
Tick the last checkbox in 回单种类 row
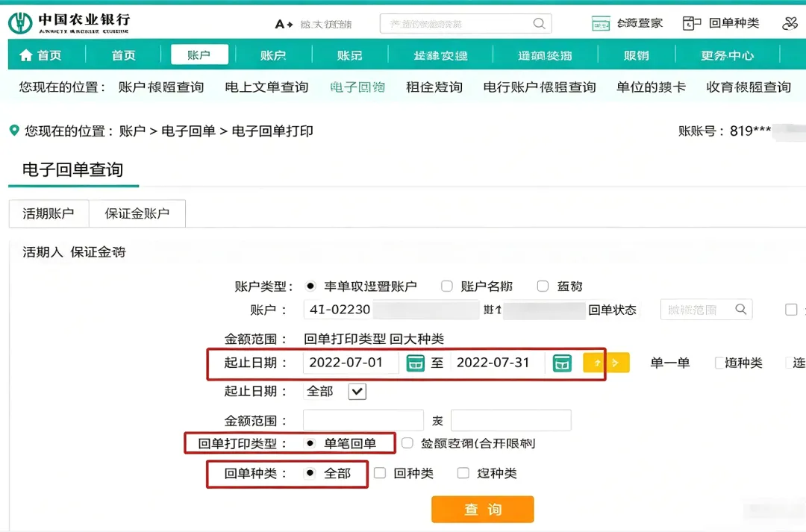point(463,473)
